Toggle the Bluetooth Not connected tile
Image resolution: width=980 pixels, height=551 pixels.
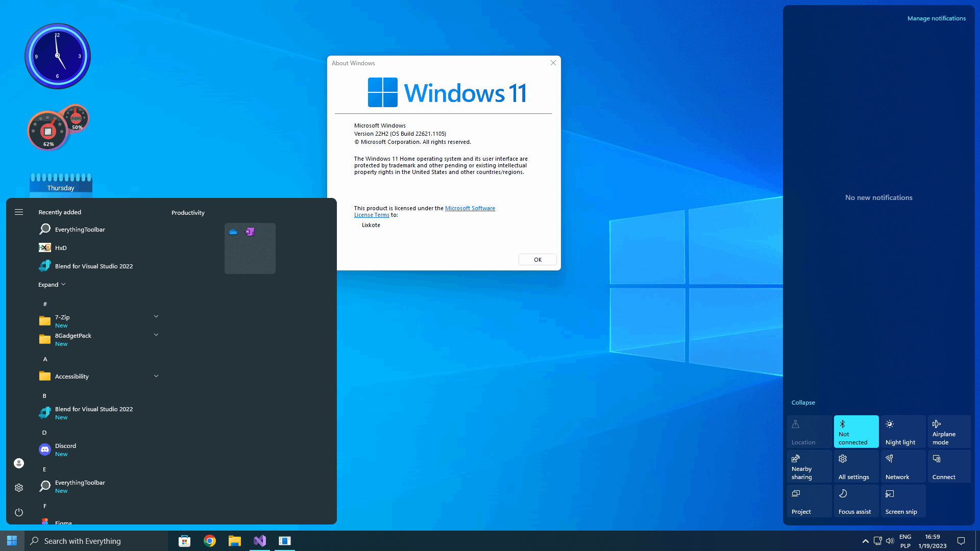click(x=856, y=432)
